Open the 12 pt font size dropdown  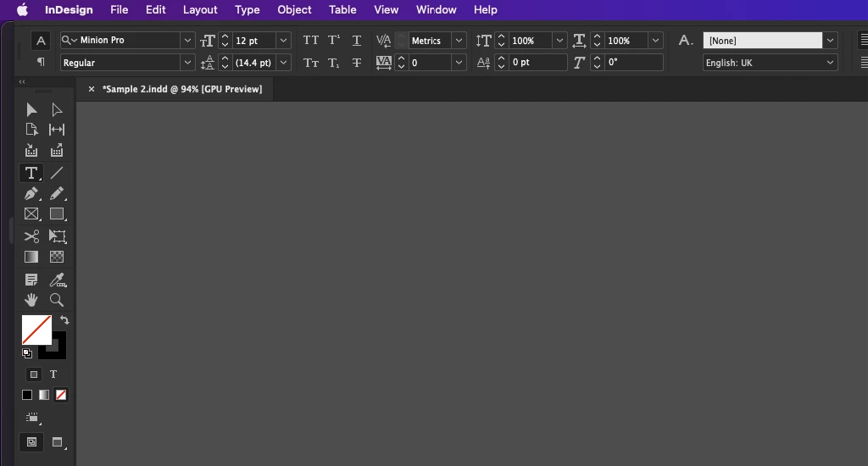point(283,41)
